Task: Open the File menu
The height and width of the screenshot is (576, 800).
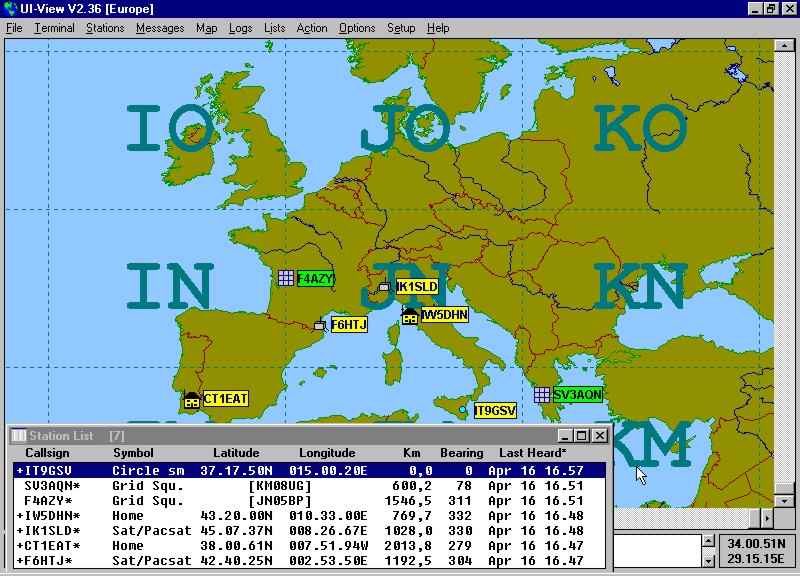Action: click(x=14, y=28)
